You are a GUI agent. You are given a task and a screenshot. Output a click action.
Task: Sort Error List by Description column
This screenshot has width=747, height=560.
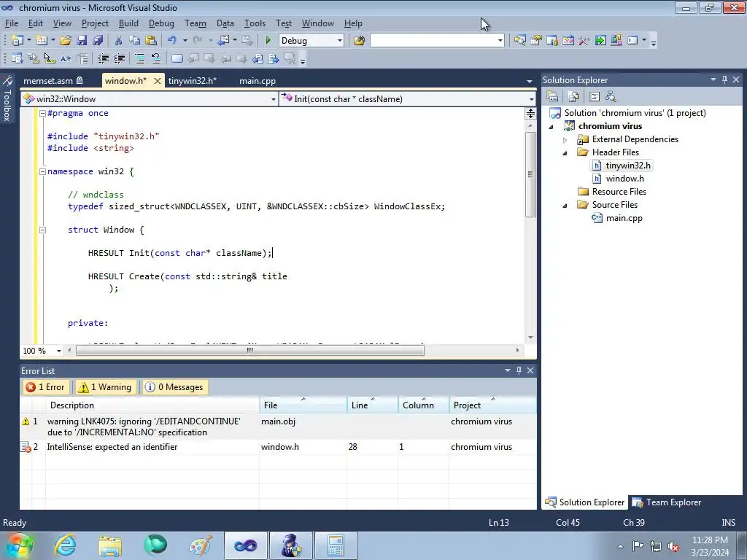(152, 405)
